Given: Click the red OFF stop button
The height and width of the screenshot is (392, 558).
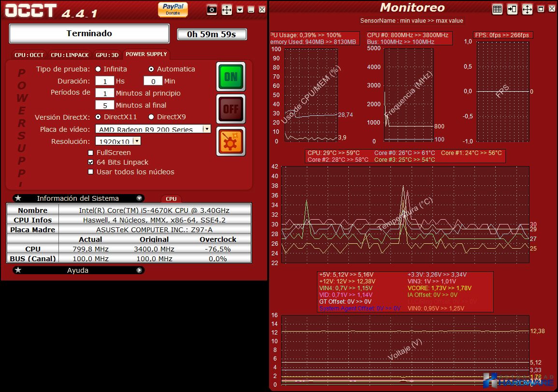Looking at the screenshot, I should point(230,109).
